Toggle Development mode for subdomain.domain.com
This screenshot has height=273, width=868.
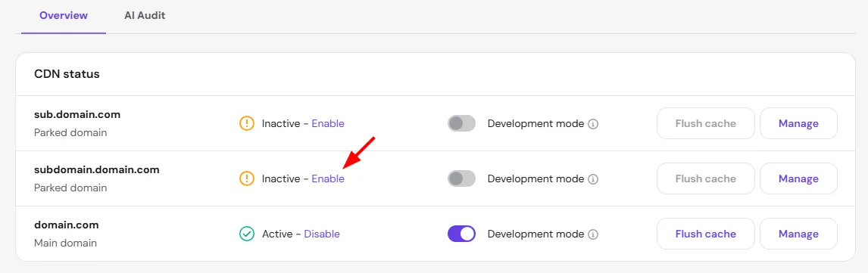click(x=462, y=178)
